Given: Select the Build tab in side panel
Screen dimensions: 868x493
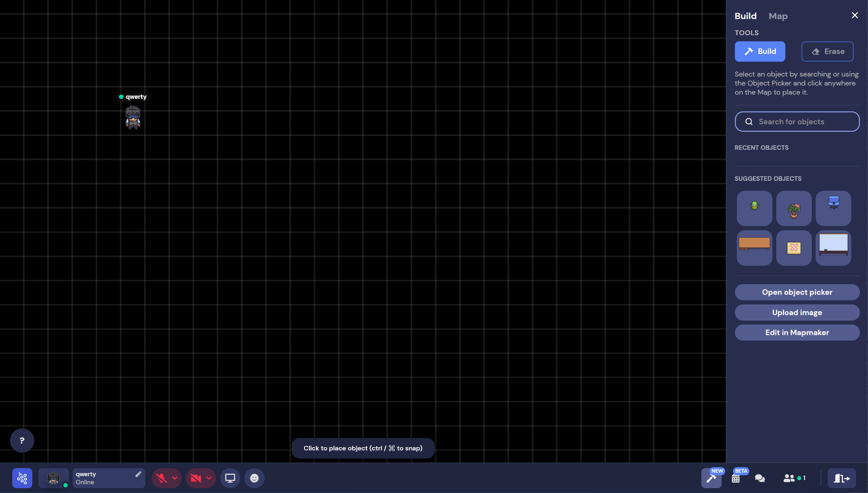Looking at the screenshot, I should click(x=745, y=16).
